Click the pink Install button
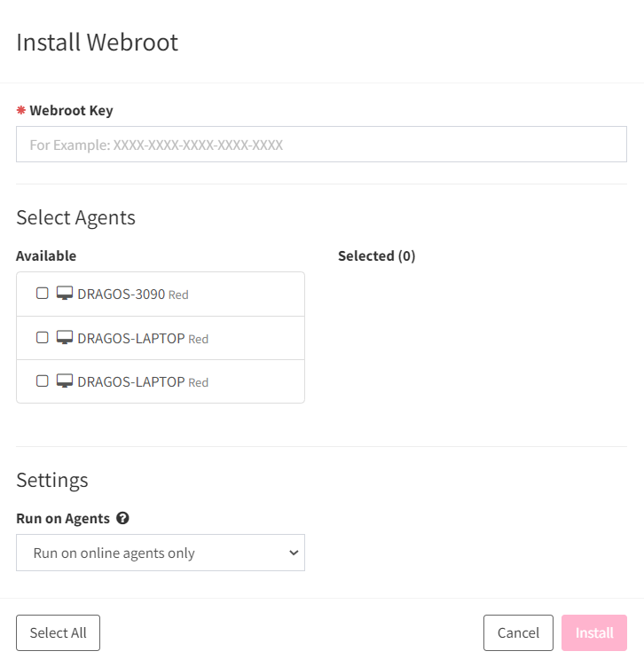This screenshot has height=667, width=644. tap(594, 632)
